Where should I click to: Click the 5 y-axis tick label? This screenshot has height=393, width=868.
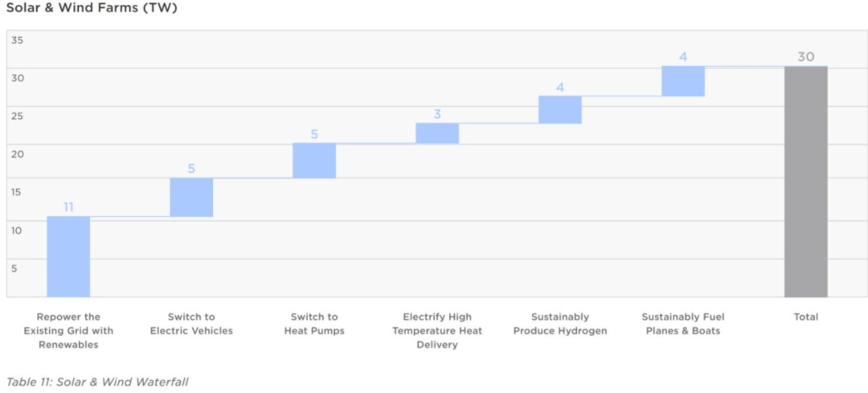tap(14, 268)
